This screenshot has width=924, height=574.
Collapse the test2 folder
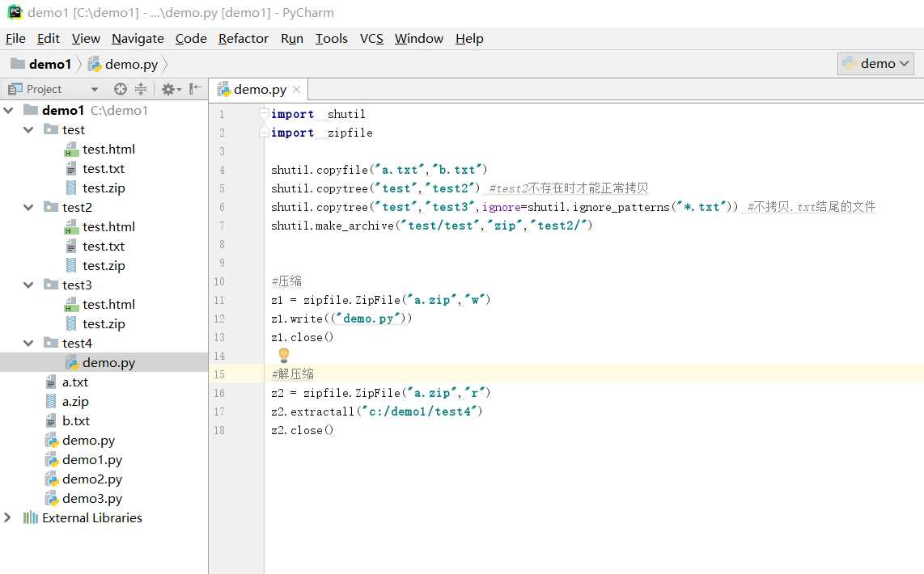pyautogui.click(x=28, y=207)
